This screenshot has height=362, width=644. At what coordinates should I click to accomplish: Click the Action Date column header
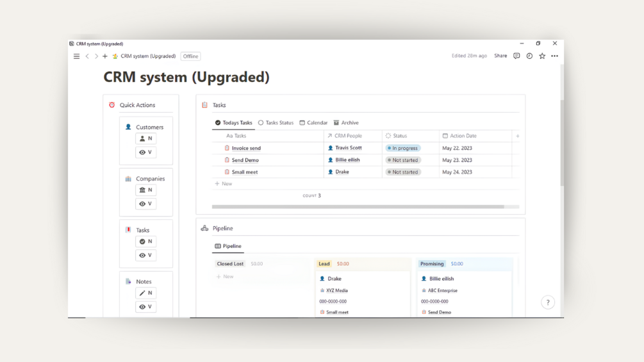[459, 136]
